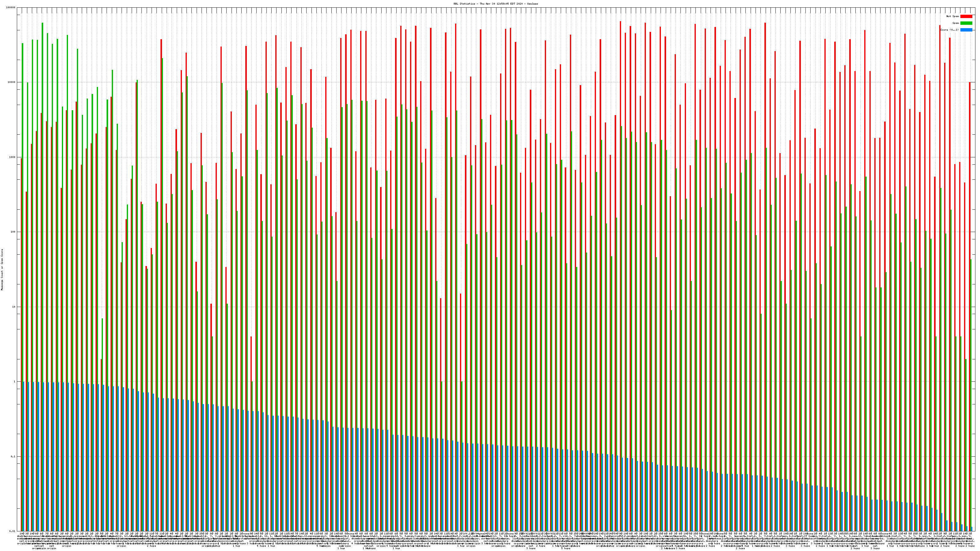Viewport: 980px width, 551px height.
Task: Click the 0.1 y-axis tick label
Action: [x=13, y=456]
